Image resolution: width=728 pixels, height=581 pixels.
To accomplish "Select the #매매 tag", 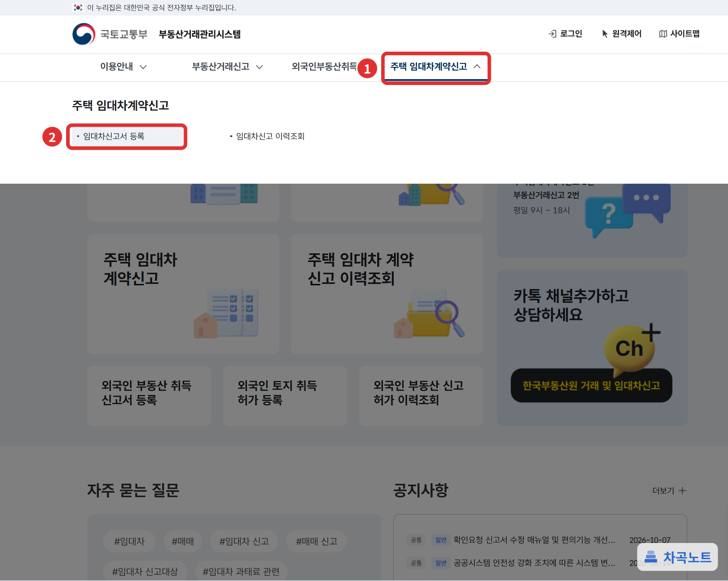I will (x=183, y=541).
